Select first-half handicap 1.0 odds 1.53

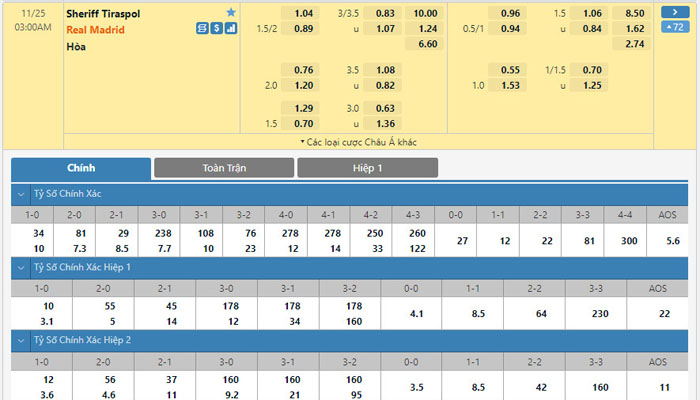507,85
